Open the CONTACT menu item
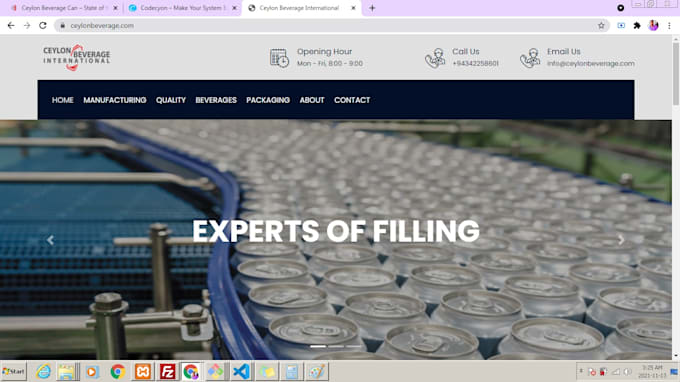This screenshot has height=382, width=680. (x=352, y=100)
